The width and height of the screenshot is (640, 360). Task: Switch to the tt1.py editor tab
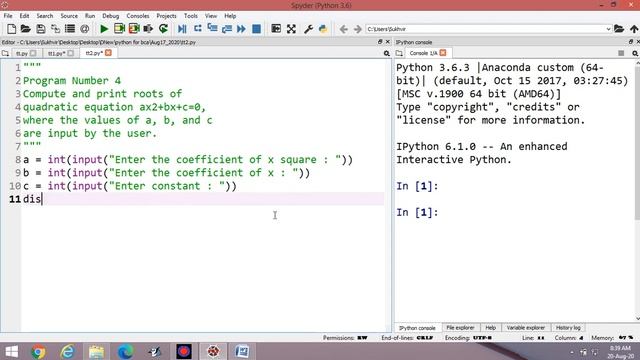click(56, 53)
